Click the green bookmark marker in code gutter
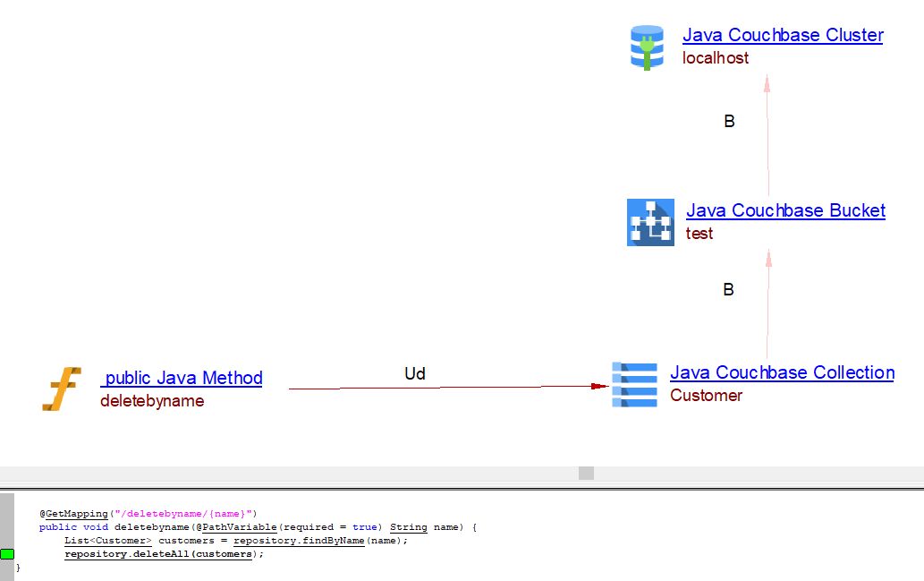 (x=7, y=554)
